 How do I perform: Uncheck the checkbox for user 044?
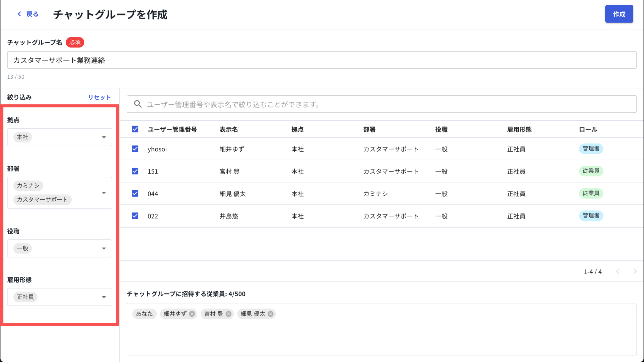coord(135,193)
